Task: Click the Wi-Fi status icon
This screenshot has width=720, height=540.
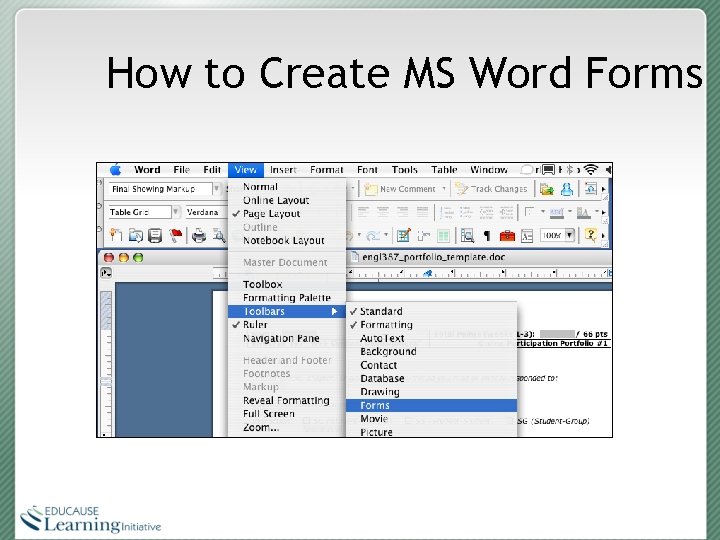Action: point(591,170)
